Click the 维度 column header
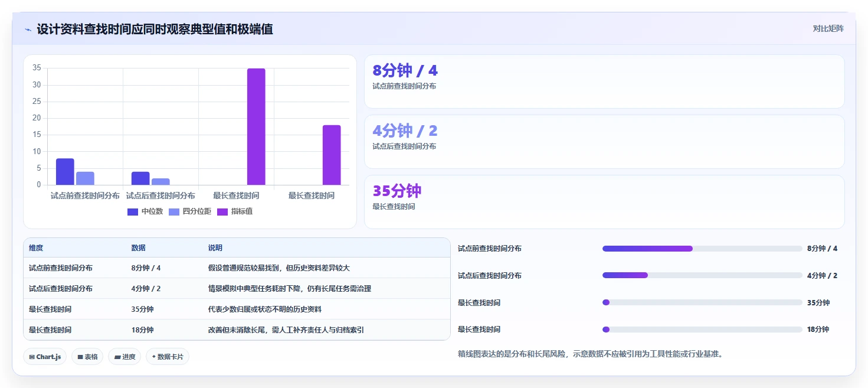The height and width of the screenshot is (388, 868). coord(36,248)
